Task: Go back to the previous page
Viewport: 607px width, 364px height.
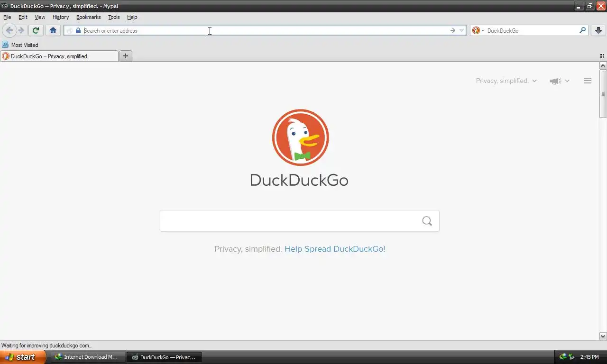Action: coord(9,30)
